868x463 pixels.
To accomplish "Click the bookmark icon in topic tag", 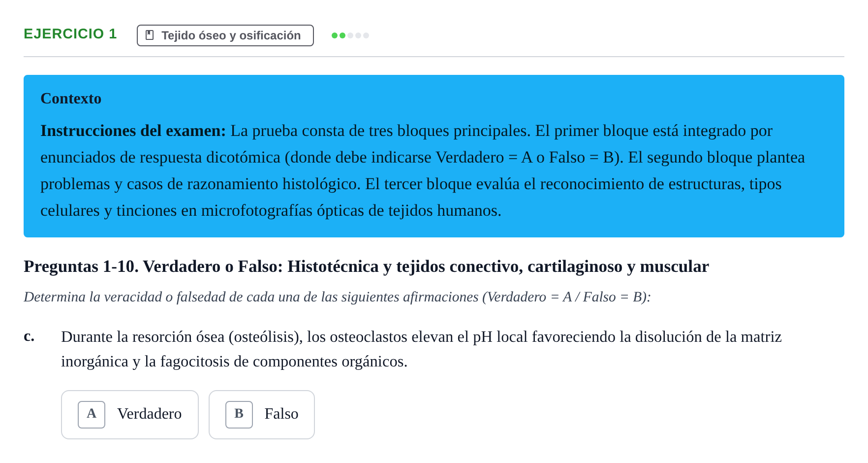I will coord(150,35).
